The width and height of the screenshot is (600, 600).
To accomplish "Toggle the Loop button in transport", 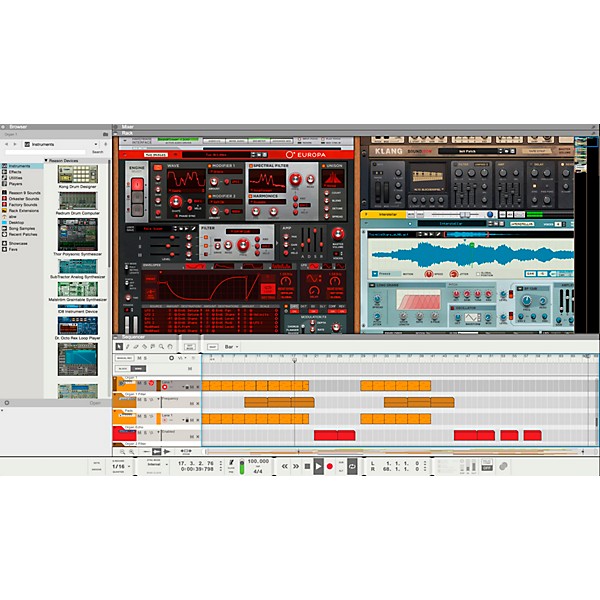I will 352,466.
